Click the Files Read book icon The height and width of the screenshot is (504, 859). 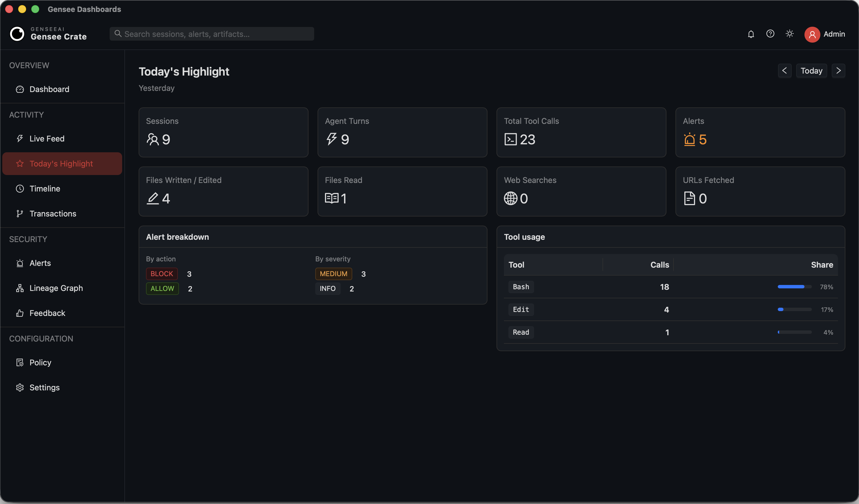[331, 198]
